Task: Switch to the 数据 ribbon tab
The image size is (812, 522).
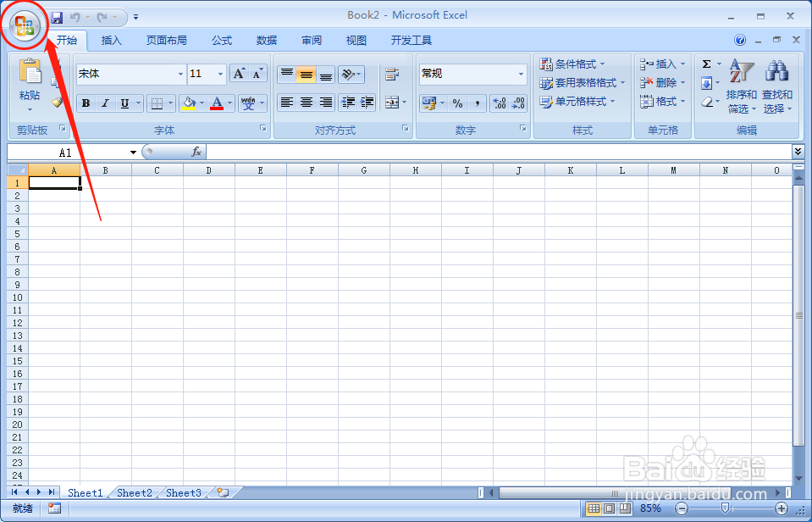Action: coord(267,41)
